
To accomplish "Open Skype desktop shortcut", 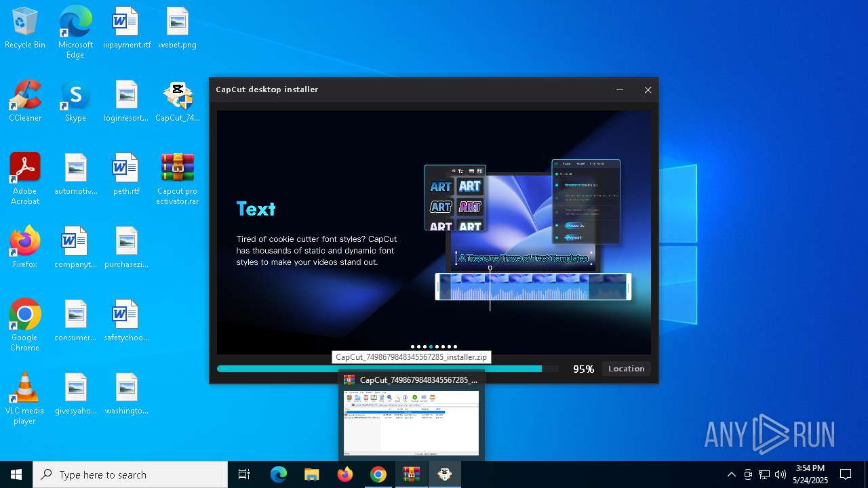I will tap(75, 102).
